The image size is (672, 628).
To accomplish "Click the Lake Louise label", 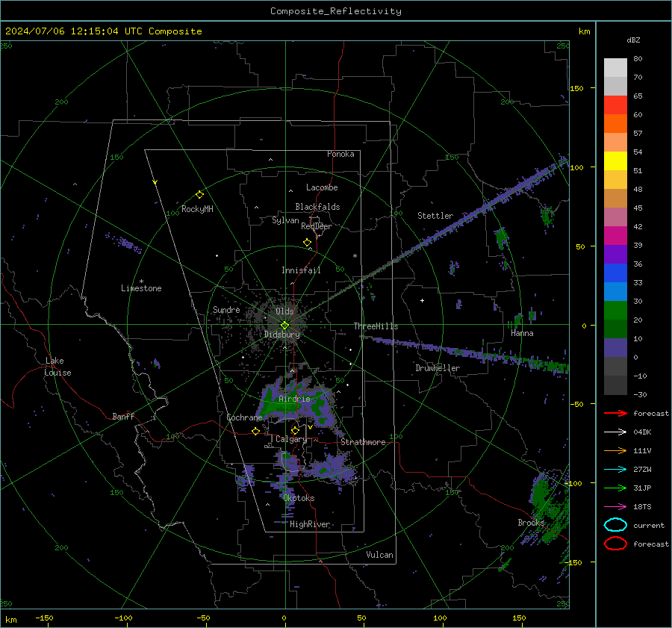I will [x=57, y=367].
